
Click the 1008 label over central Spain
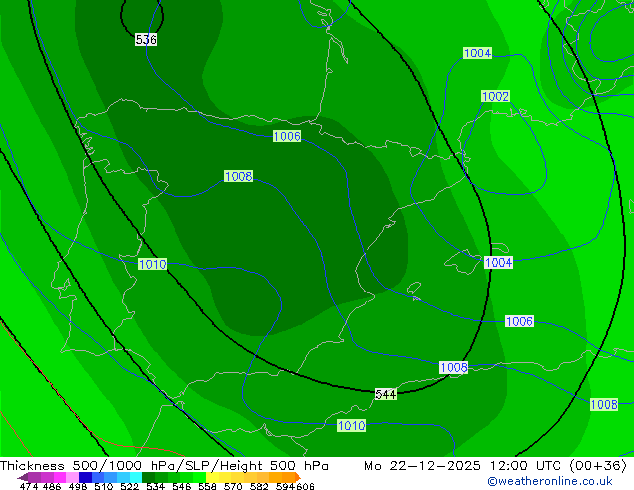(239, 176)
